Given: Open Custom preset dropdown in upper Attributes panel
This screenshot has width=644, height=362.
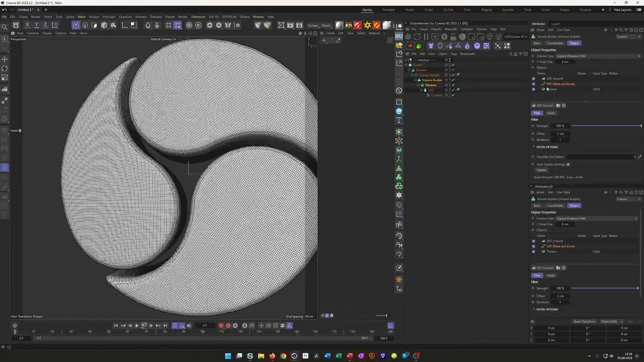Looking at the screenshot, I should (629, 37).
